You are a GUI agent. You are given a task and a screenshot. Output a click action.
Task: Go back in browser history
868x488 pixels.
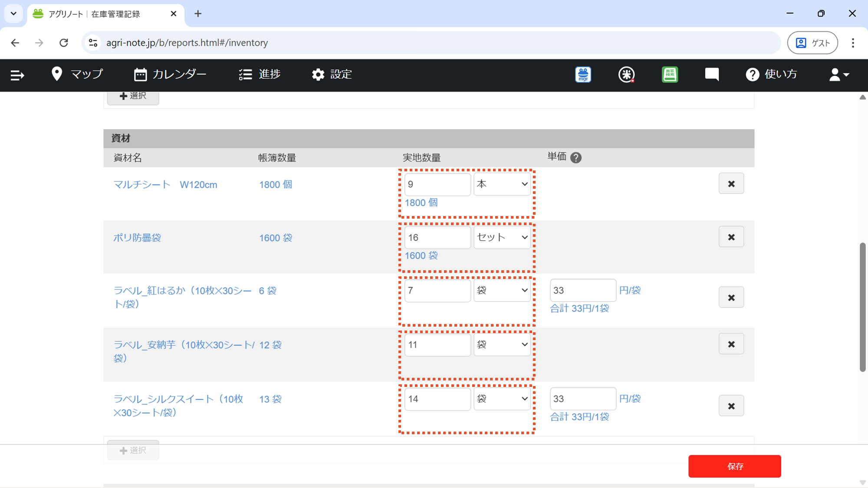pyautogui.click(x=15, y=43)
